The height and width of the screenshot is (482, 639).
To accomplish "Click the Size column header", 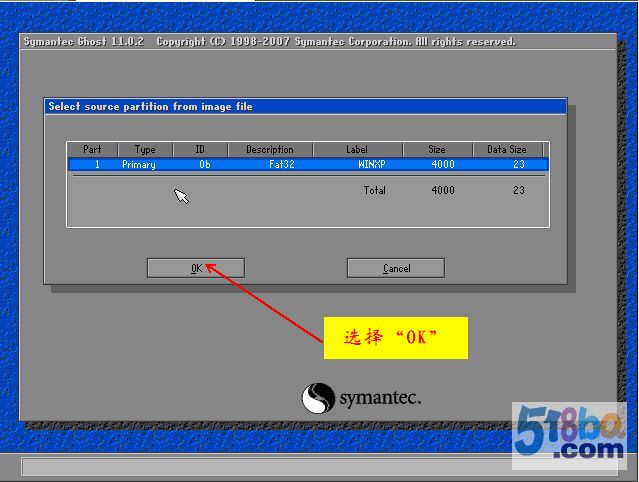I will pos(437,150).
